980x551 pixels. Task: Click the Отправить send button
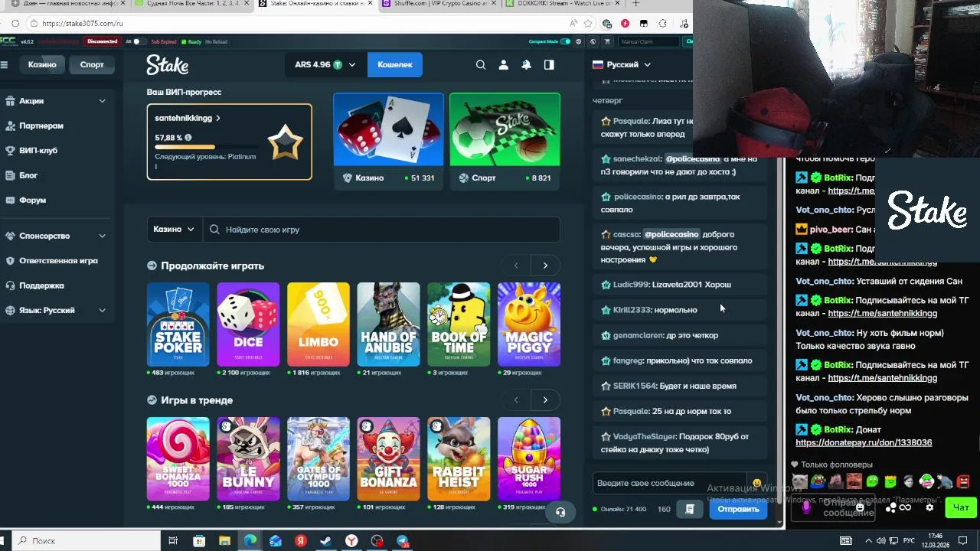[738, 509]
